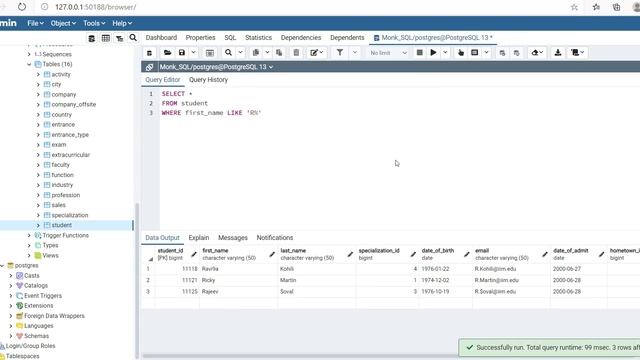
Task: Open the Query History tab
Action: point(209,80)
